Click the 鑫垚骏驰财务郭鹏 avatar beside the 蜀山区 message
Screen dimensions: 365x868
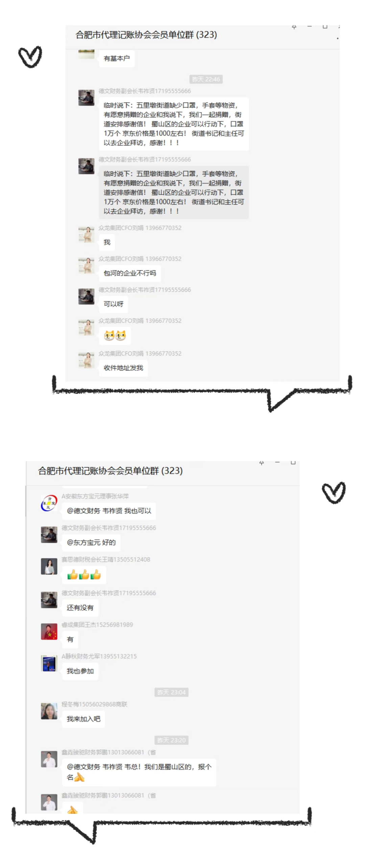pos(49,759)
